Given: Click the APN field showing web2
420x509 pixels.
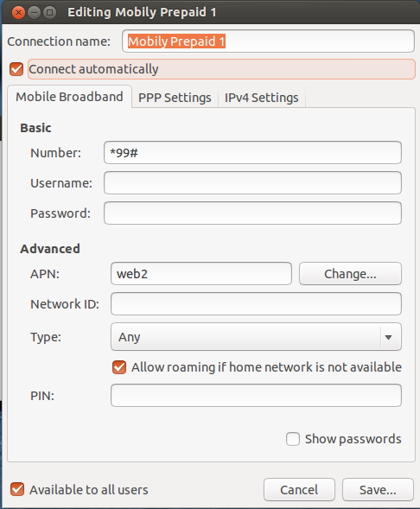Looking at the screenshot, I should [x=201, y=274].
